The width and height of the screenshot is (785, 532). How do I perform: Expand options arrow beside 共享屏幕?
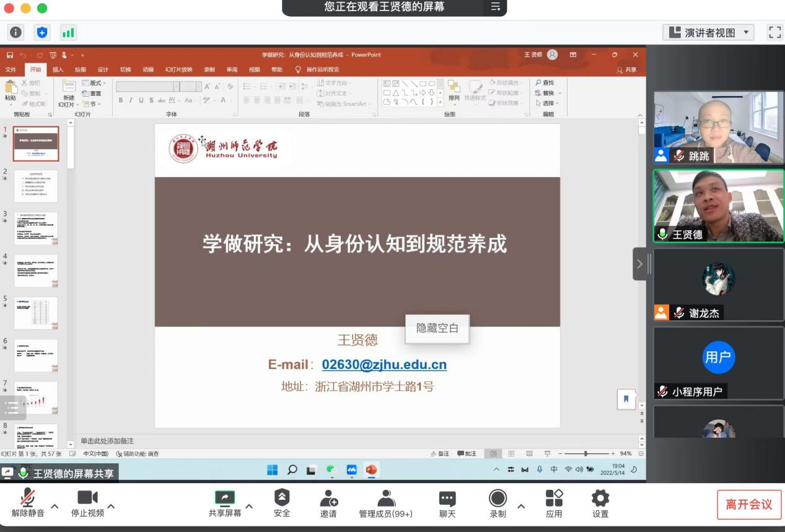(249, 507)
